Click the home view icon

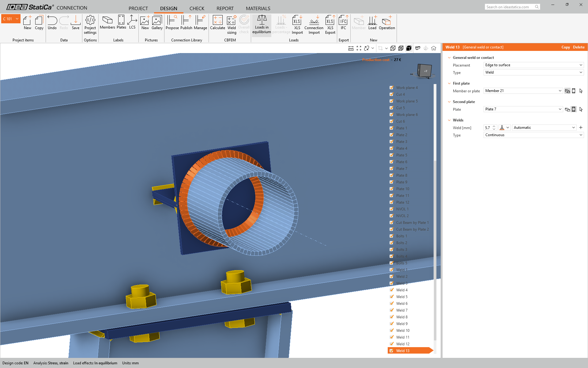[434, 48]
